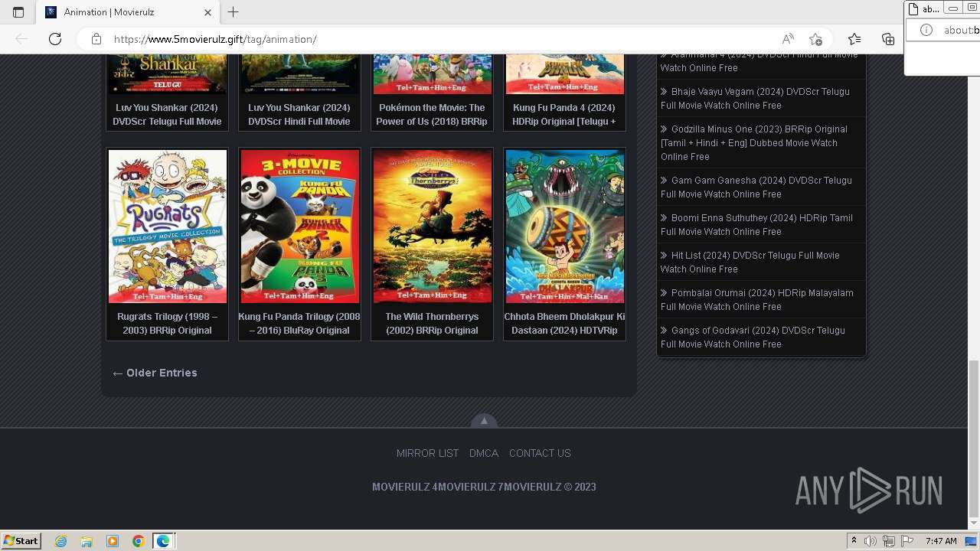980x551 pixels.
Task: Go back to previous page
Action: click(21, 39)
